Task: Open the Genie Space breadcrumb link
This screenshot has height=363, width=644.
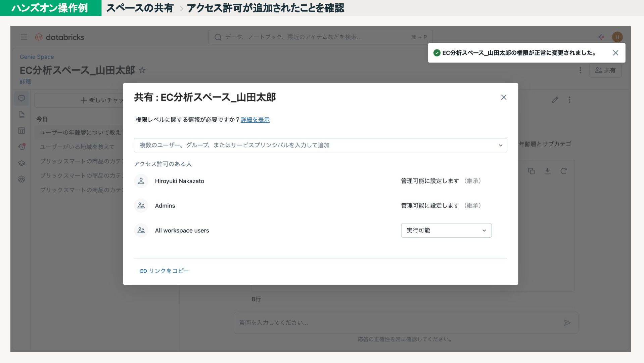Action: [x=37, y=57]
